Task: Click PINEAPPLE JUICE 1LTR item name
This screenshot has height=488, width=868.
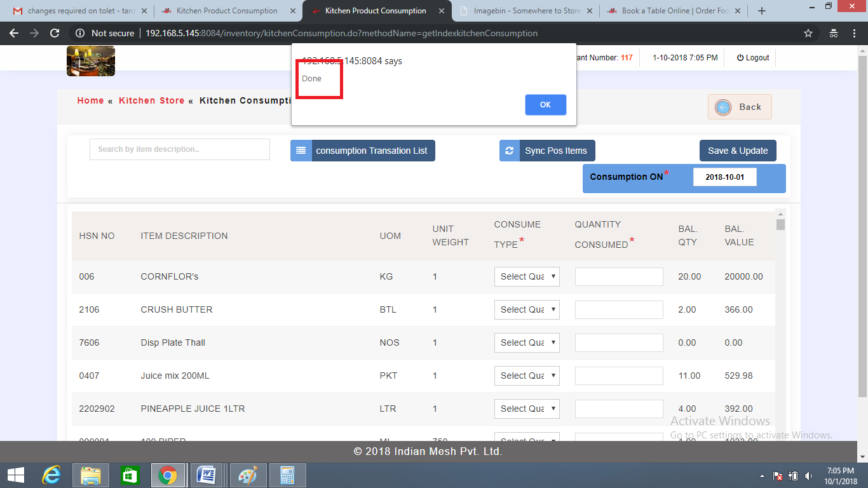Action: 193,409
